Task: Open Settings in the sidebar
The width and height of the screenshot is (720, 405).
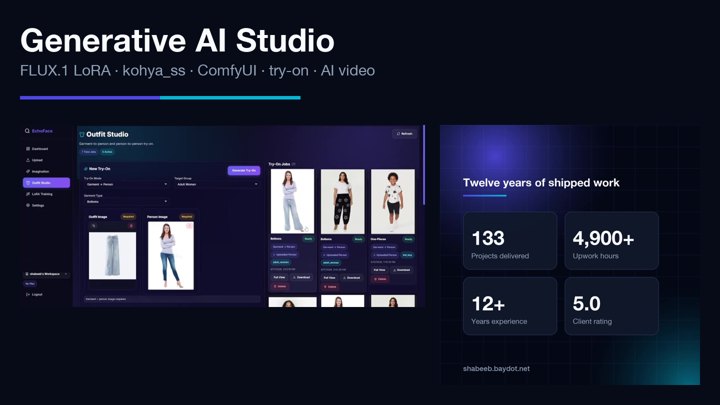Action: [46, 205]
